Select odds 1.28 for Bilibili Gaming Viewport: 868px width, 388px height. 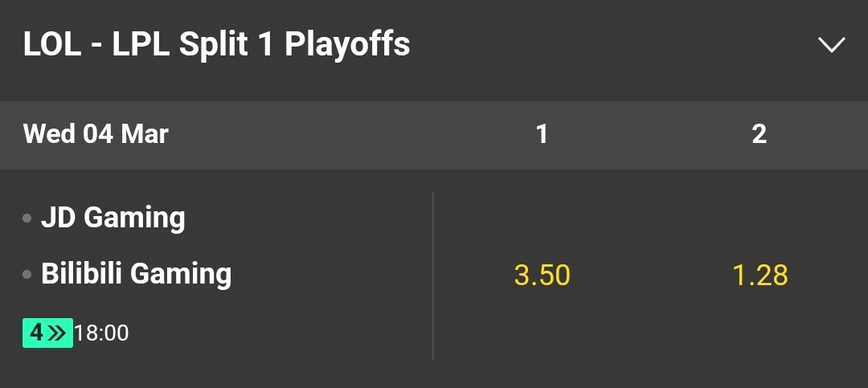(x=759, y=276)
